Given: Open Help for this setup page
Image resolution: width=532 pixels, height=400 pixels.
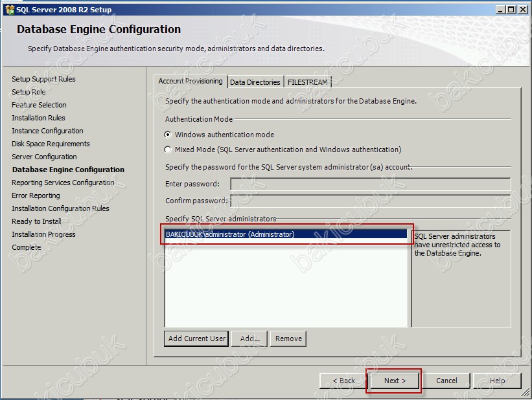Looking at the screenshot, I should pos(497,381).
